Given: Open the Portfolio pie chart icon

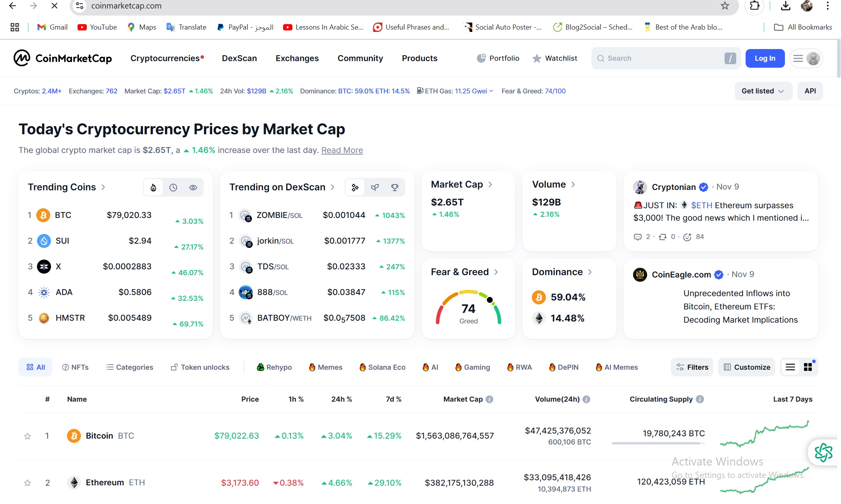Looking at the screenshot, I should click(481, 58).
